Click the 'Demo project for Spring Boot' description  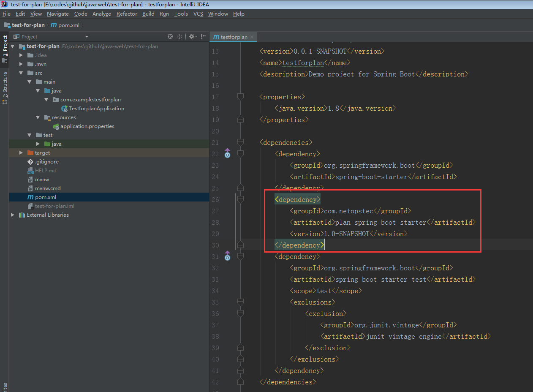click(x=362, y=74)
